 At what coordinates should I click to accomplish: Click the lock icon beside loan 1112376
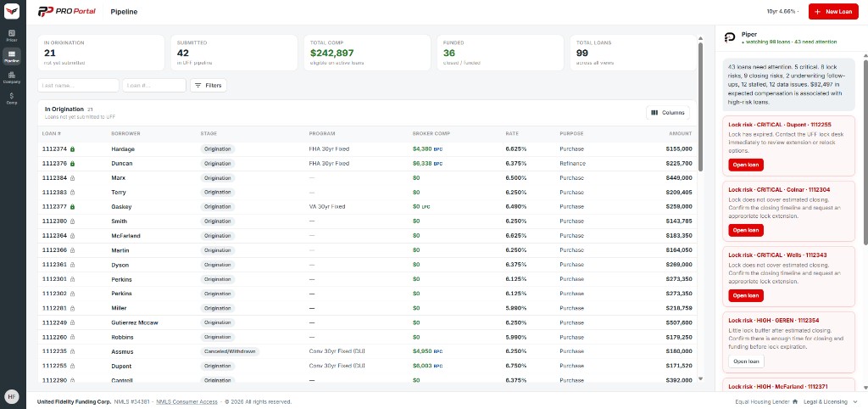point(73,164)
